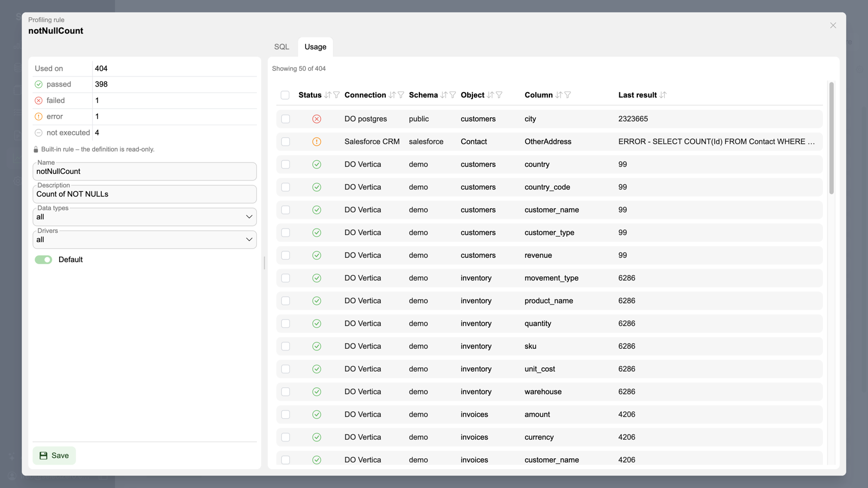The height and width of the screenshot is (488, 868).
Task: Open the Status column filter
Action: tap(336, 95)
